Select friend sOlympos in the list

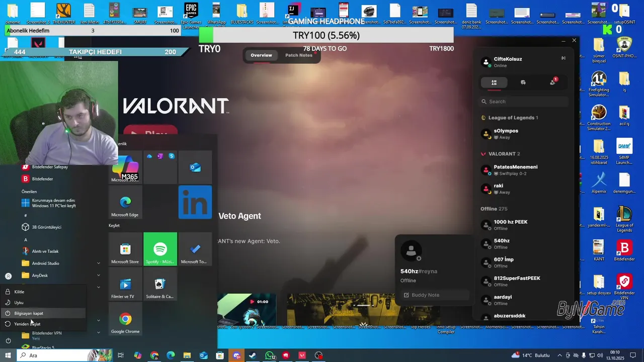[523, 134]
